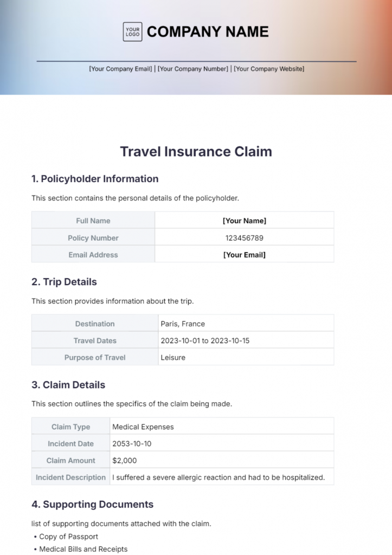Select the $2,000 claim amount cell

coord(125,461)
